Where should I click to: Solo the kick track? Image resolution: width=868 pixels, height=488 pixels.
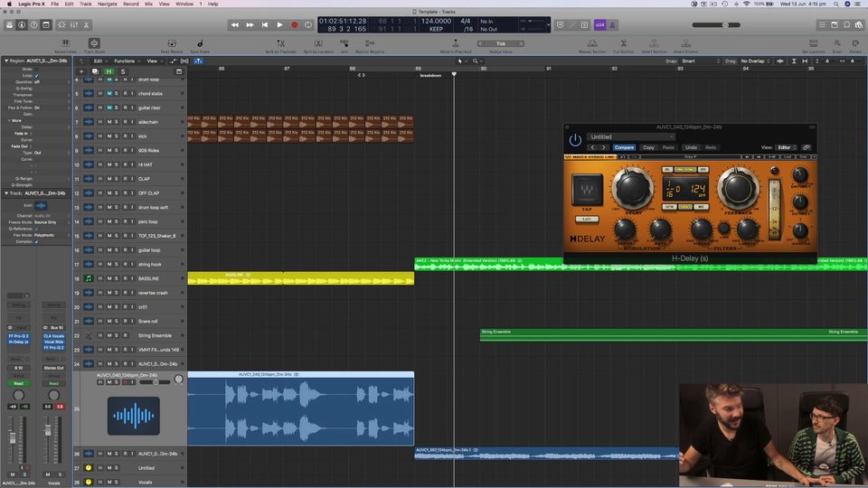click(x=117, y=136)
